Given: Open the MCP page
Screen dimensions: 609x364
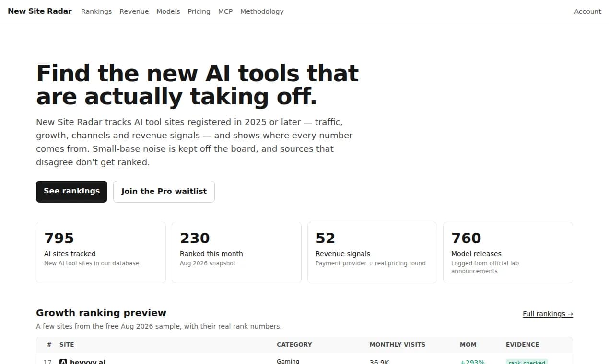Looking at the screenshot, I should pos(225,11).
